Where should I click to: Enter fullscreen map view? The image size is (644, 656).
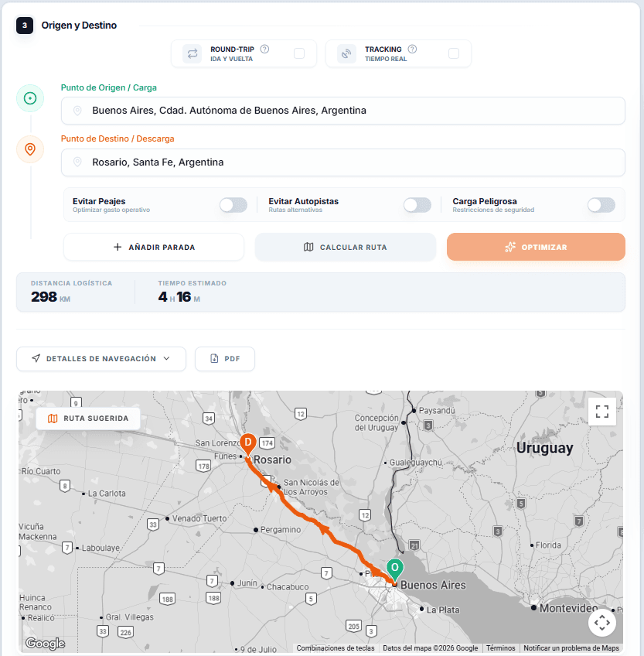[x=602, y=412]
